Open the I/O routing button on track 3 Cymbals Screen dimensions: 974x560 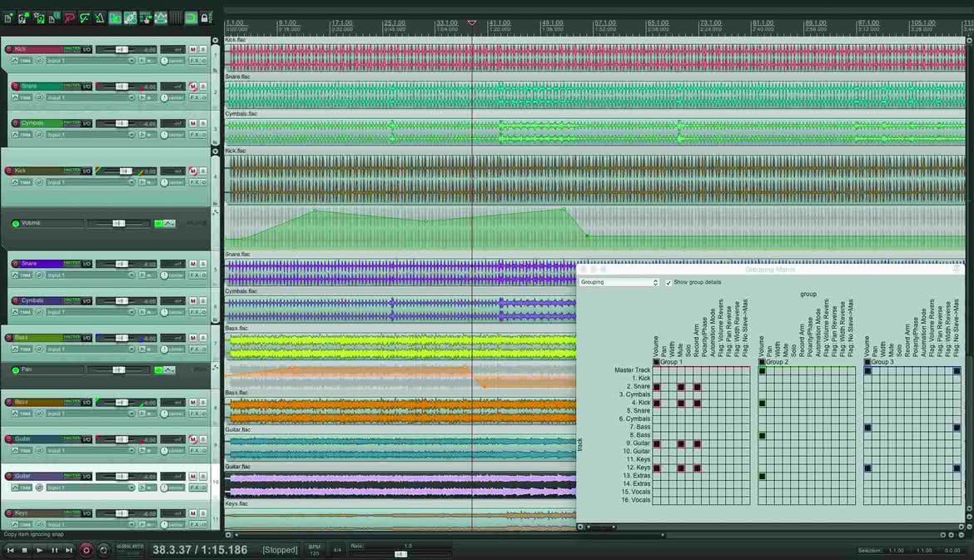click(87, 123)
